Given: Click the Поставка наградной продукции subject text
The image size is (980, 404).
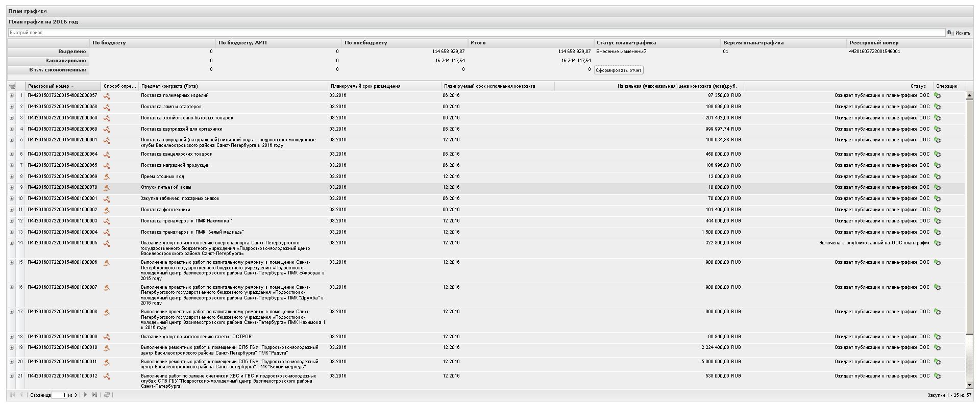Looking at the screenshot, I should (175, 165).
